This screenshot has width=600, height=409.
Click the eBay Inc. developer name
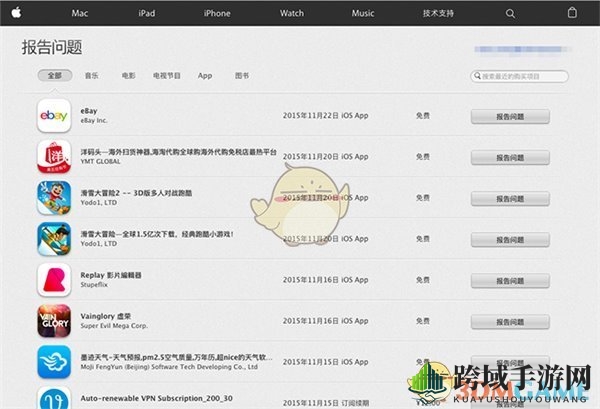94,121
